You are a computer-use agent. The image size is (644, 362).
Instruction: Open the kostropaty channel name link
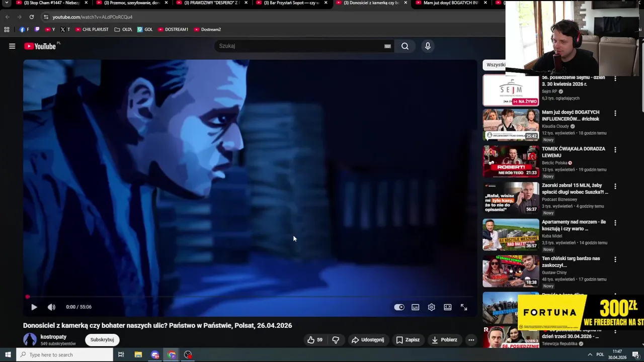click(53, 337)
